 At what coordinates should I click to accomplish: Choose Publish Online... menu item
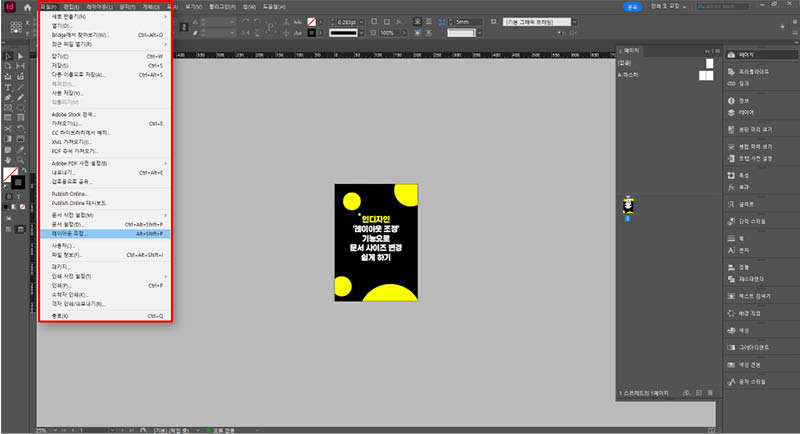(105, 194)
